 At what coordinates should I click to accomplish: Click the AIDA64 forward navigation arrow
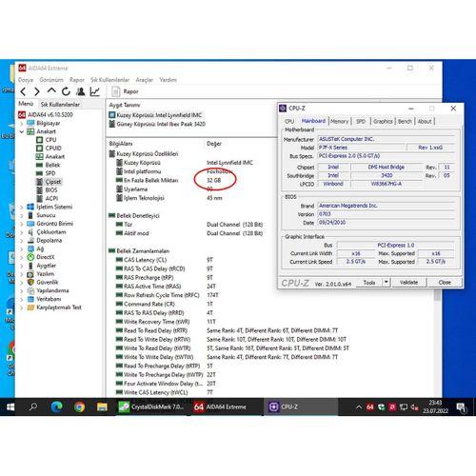coord(37,91)
